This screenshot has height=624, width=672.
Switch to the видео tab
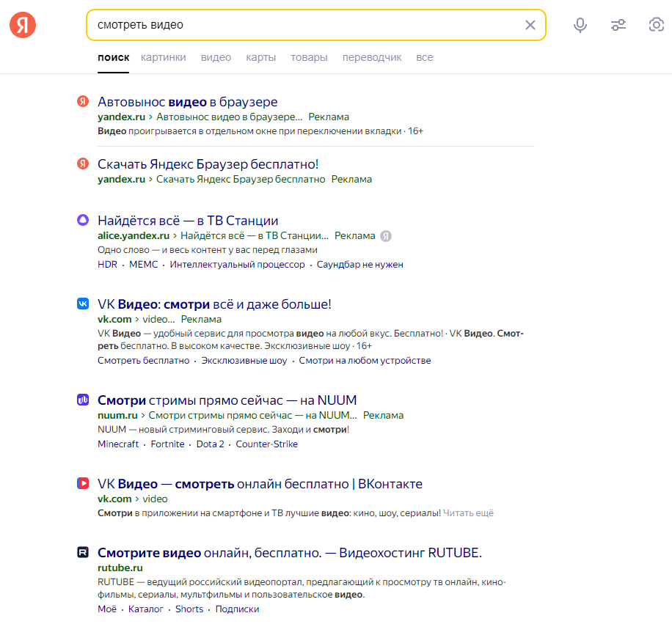click(216, 57)
